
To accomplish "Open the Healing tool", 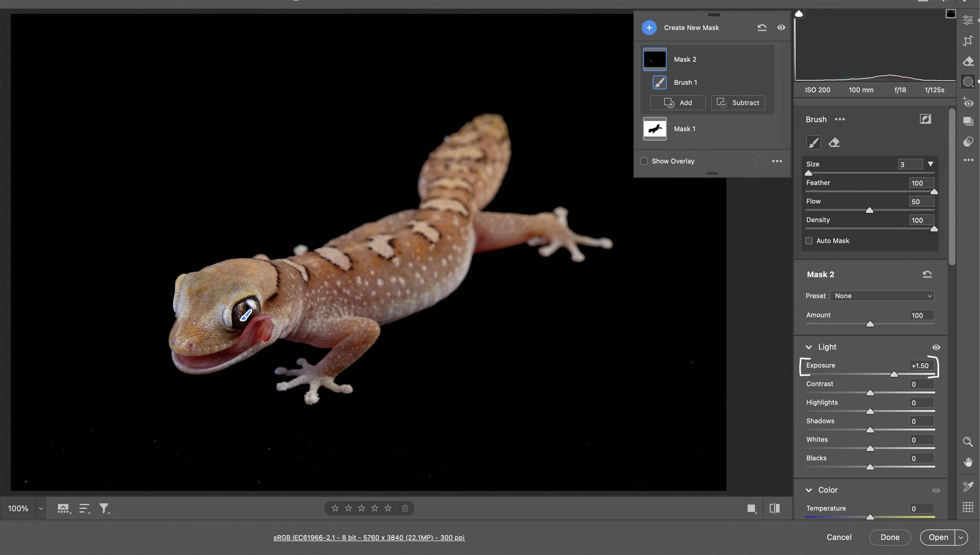I will (x=968, y=62).
